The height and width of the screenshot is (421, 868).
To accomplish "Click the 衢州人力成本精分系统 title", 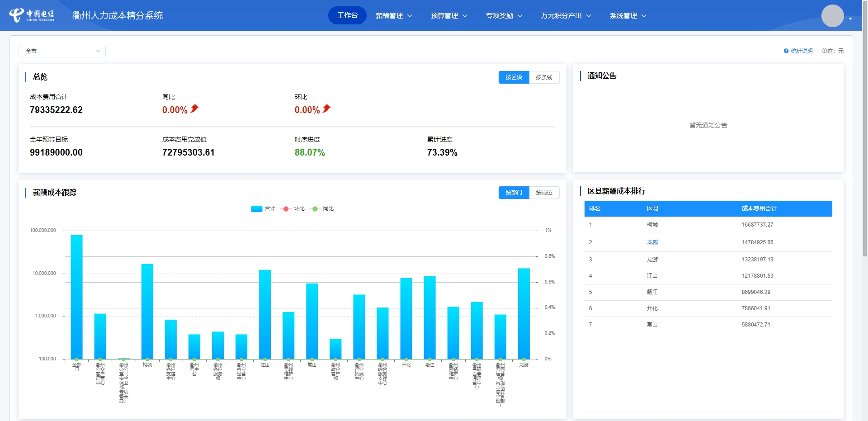I will 118,15.
